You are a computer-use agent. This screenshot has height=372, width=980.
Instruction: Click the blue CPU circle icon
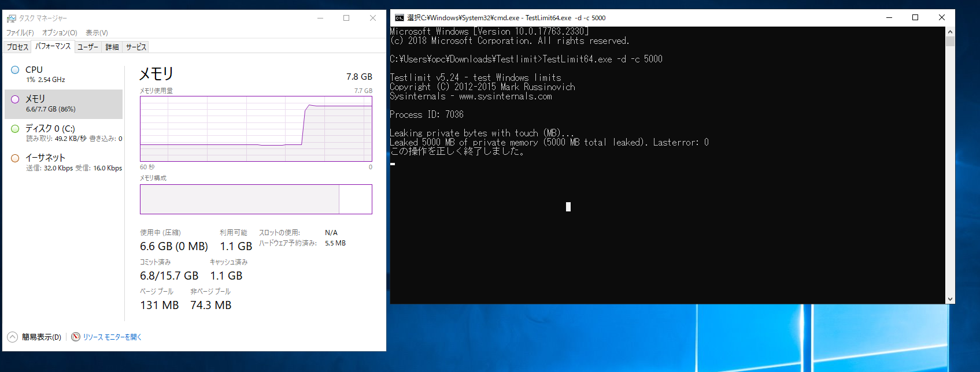(15, 70)
